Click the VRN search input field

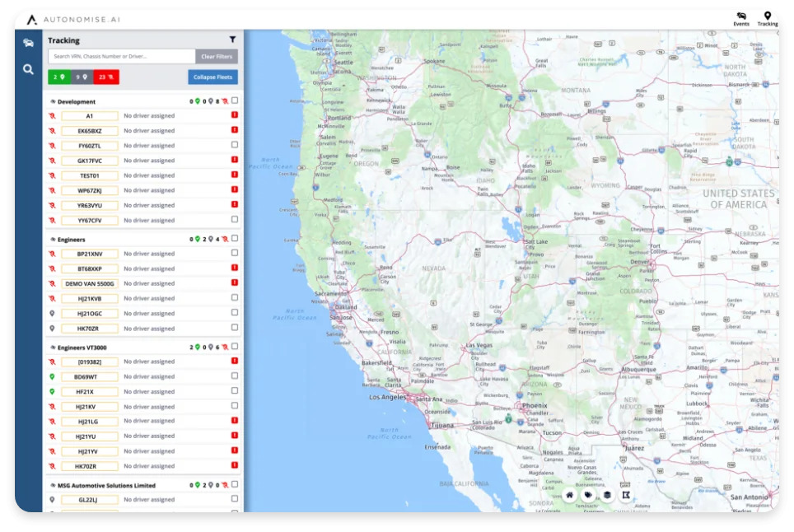pos(121,56)
